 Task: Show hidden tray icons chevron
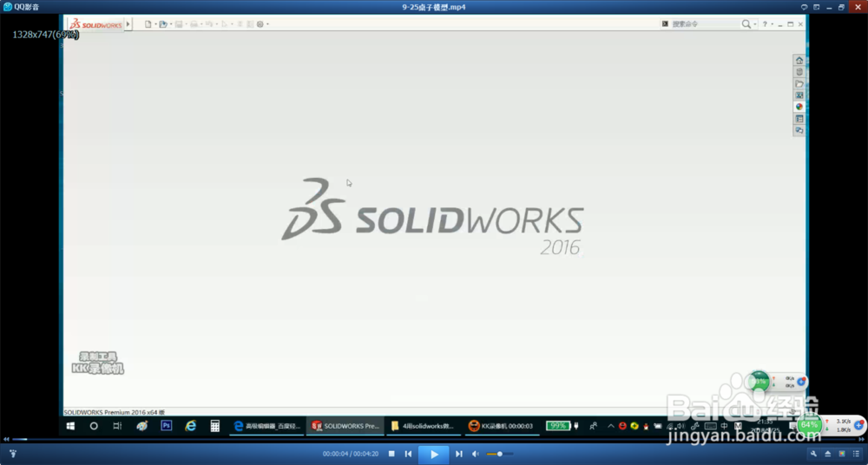610,426
